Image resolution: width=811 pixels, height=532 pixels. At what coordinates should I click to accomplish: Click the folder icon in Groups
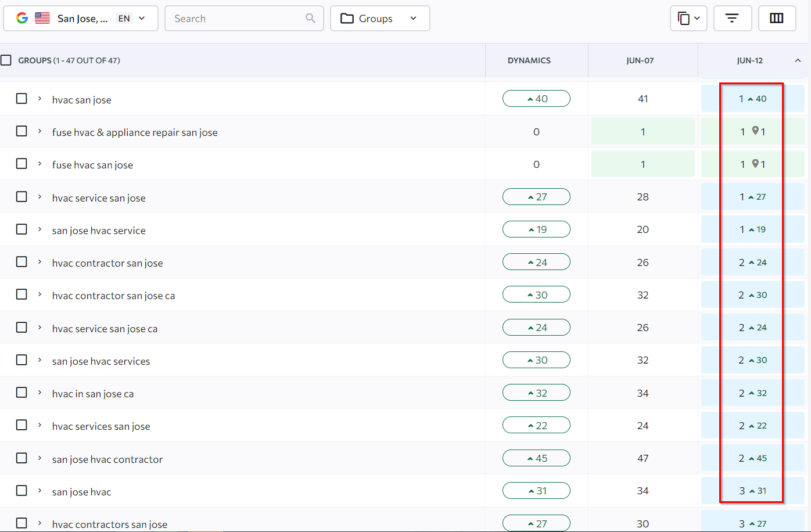[347, 19]
